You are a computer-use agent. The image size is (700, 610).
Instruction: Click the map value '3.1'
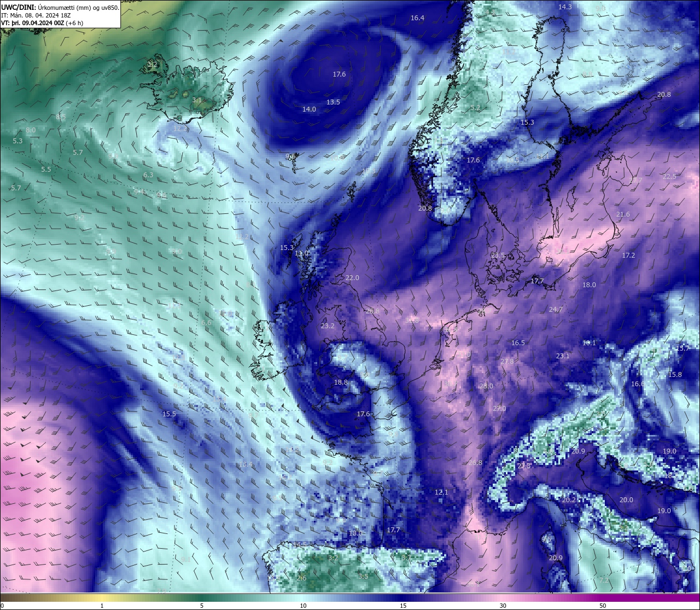[x=197, y=100]
